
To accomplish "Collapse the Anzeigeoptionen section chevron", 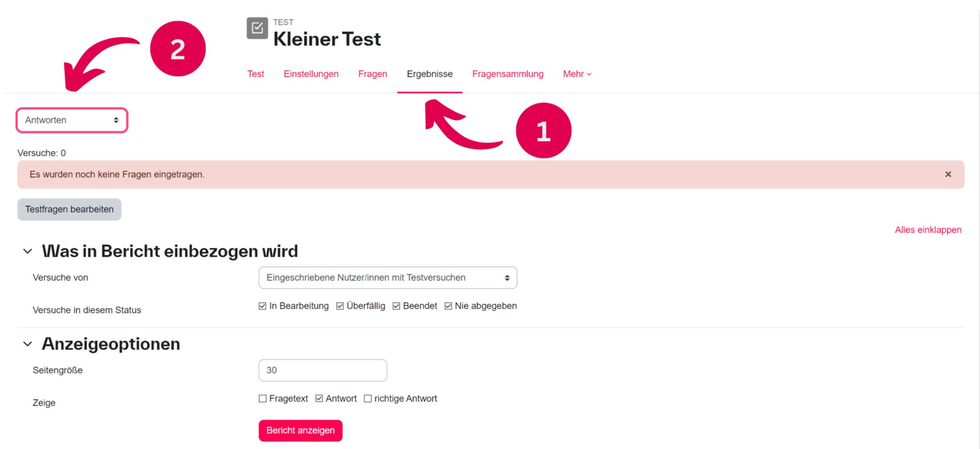I will point(27,344).
